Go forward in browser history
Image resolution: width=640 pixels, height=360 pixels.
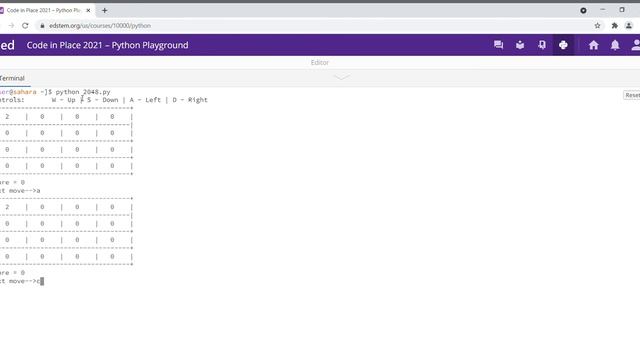(11, 26)
